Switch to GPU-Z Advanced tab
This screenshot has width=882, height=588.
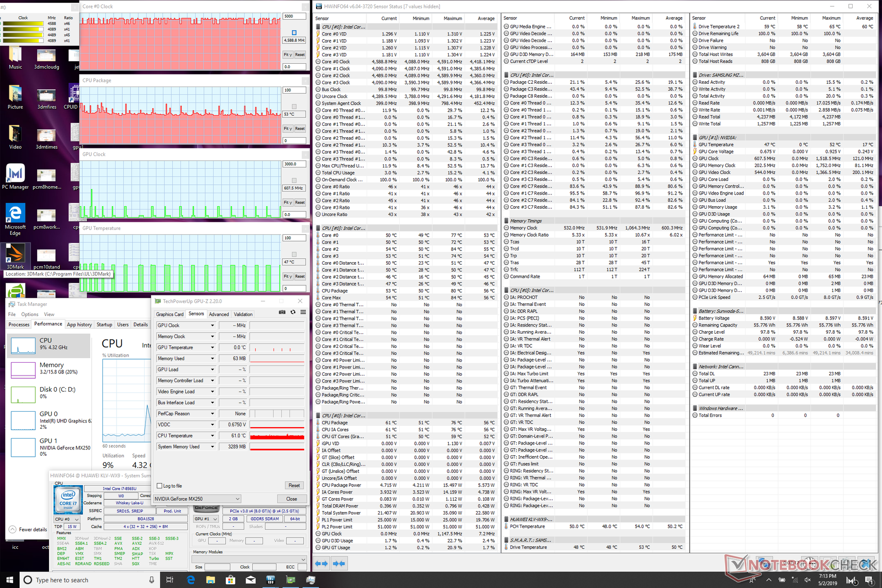pyautogui.click(x=219, y=314)
